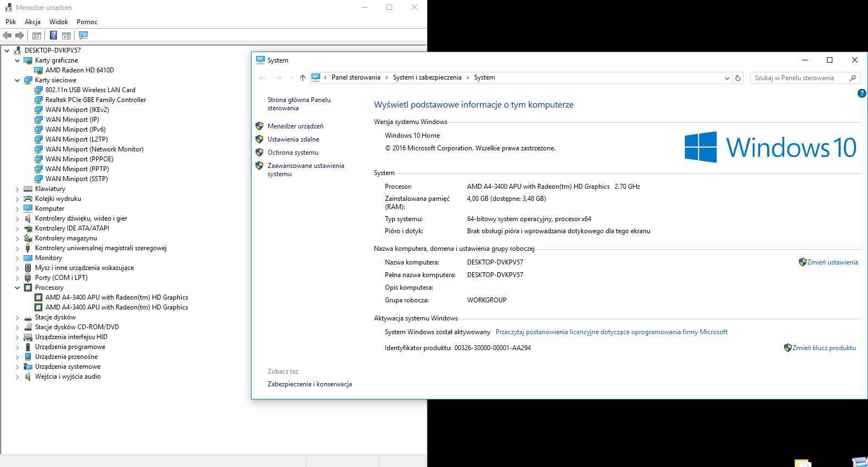
Task: Open Microsoft license terms link
Action: click(611, 332)
